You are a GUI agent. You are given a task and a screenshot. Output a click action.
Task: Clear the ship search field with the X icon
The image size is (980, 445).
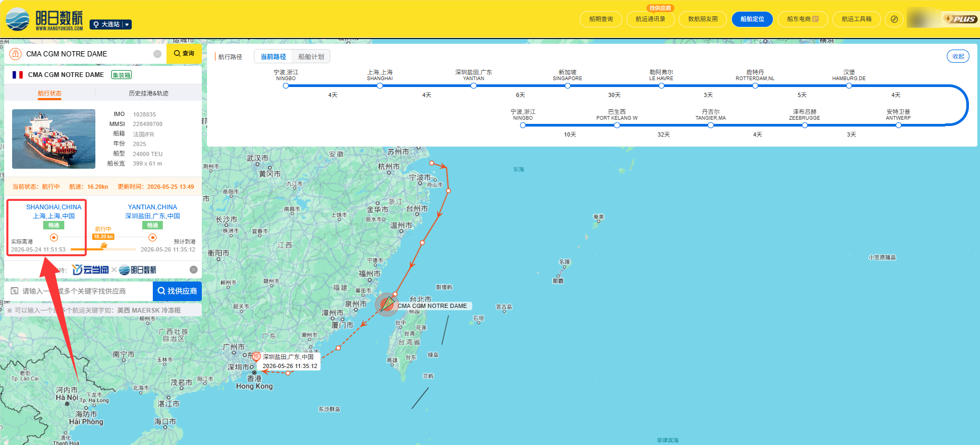[158, 54]
